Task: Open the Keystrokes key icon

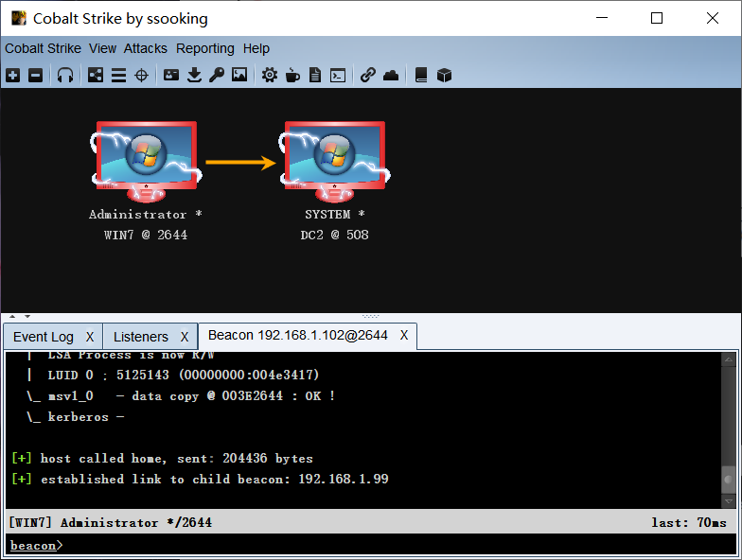Action: [x=217, y=75]
